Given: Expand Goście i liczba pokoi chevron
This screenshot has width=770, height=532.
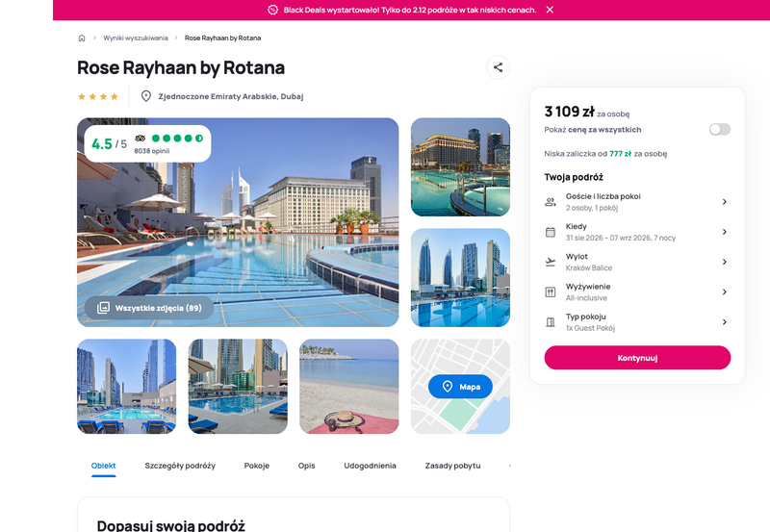Looking at the screenshot, I should pos(724,202).
